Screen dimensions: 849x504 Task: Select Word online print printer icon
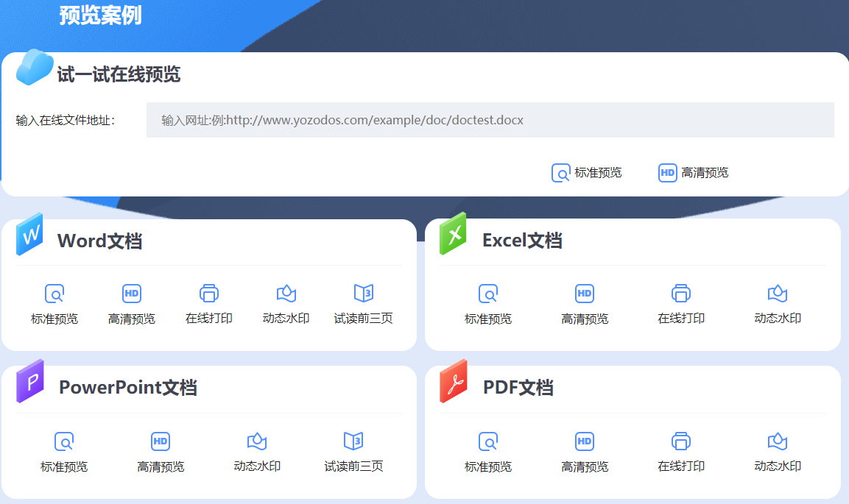[x=209, y=293]
